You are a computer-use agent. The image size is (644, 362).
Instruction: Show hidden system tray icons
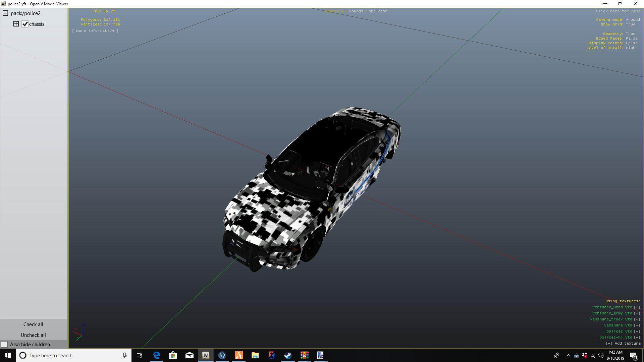pyautogui.click(x=568, y=355)
